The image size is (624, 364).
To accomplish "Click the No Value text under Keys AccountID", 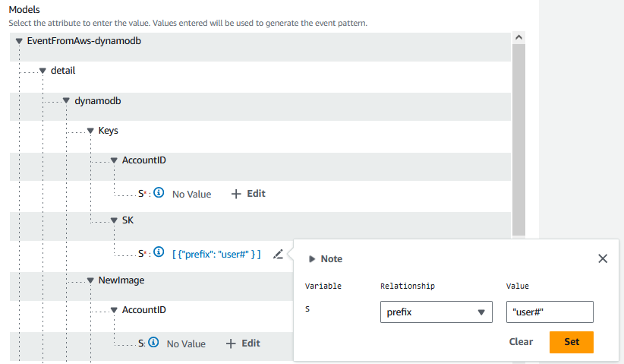I will coord(192,194).
